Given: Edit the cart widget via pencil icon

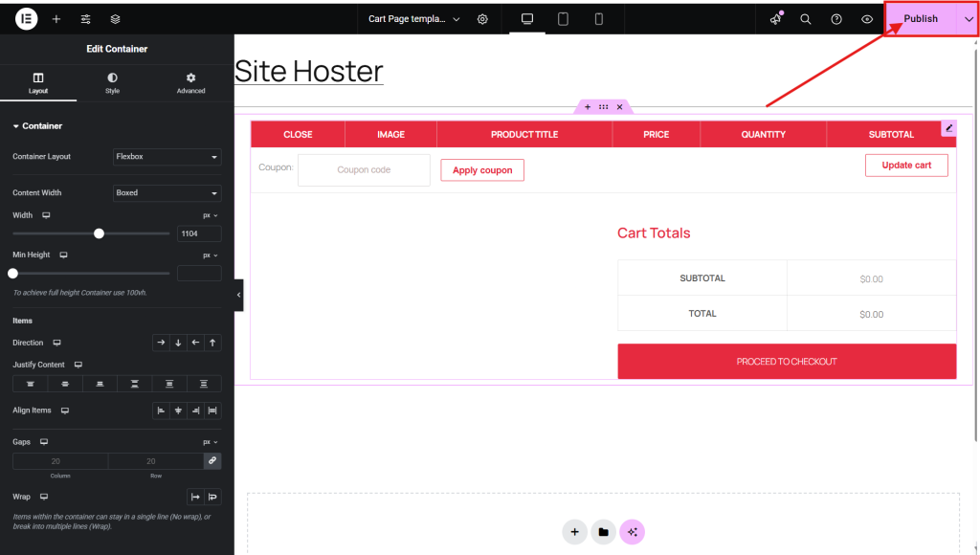Looking at the screenshot, I should click(947, 127).
